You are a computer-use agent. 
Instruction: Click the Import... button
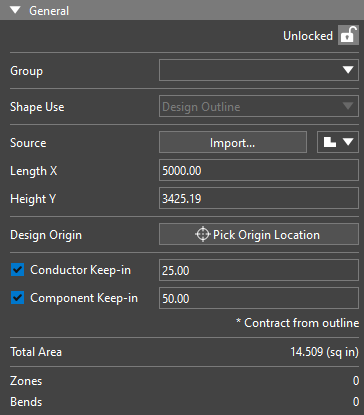(x=233, y=142)
